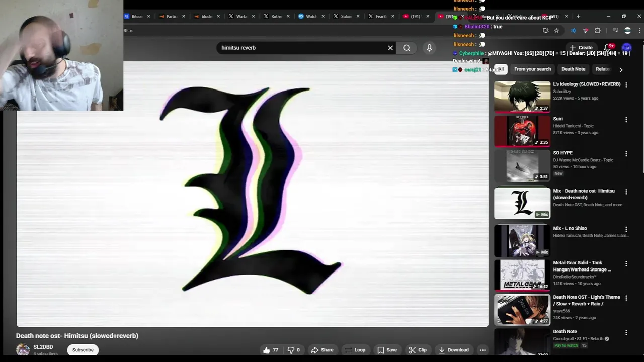This screenshot has height=362, width=644.
Task: Clear the himitsu reverb search text
Action: pos(390,48)
